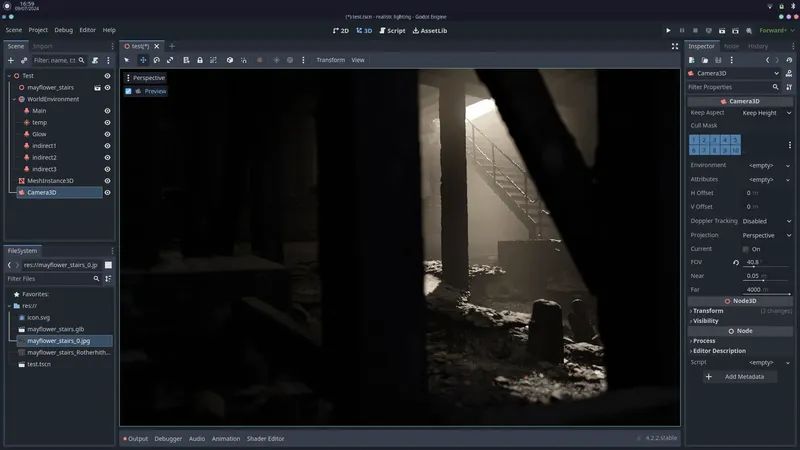800x450 pixels.
Task: Reset FOV value with the revert icon
Action: tap(736, 262)
